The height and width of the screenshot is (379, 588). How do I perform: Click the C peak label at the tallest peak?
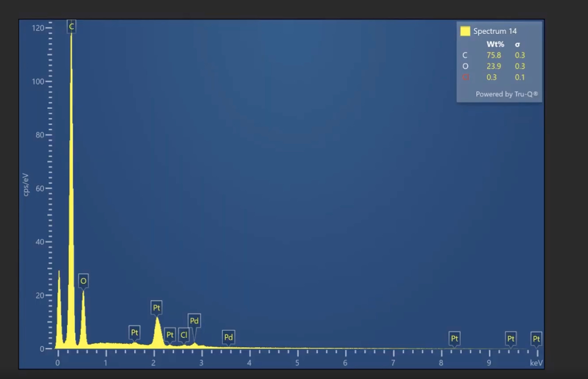point(71,27)
